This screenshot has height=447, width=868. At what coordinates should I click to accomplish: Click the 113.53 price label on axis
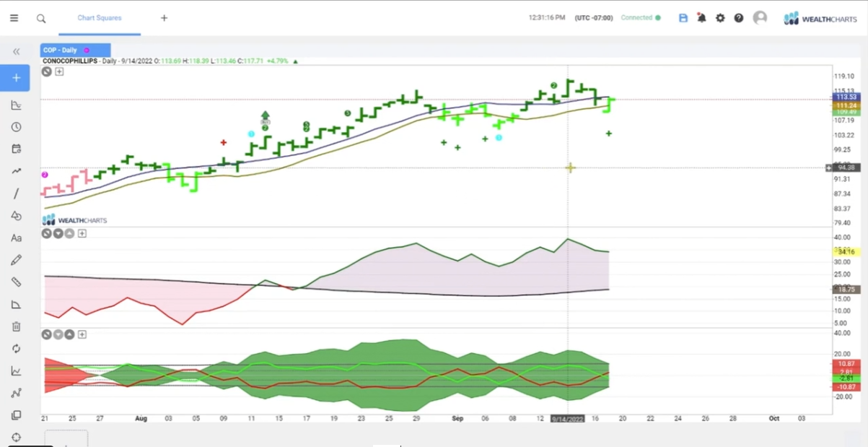pyautogui.click(x=845, y=97)
